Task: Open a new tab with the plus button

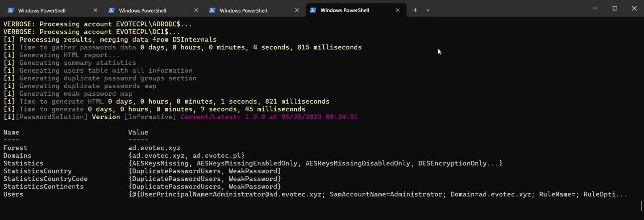Action: 415,10
